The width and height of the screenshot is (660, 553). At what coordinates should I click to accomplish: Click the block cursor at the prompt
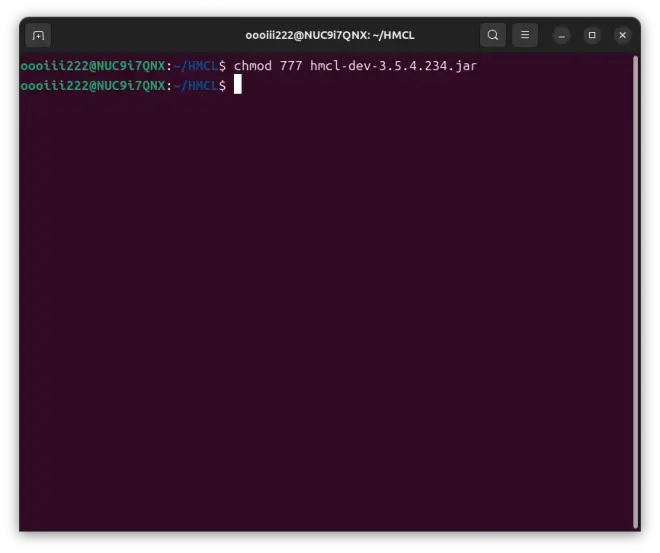238,85
